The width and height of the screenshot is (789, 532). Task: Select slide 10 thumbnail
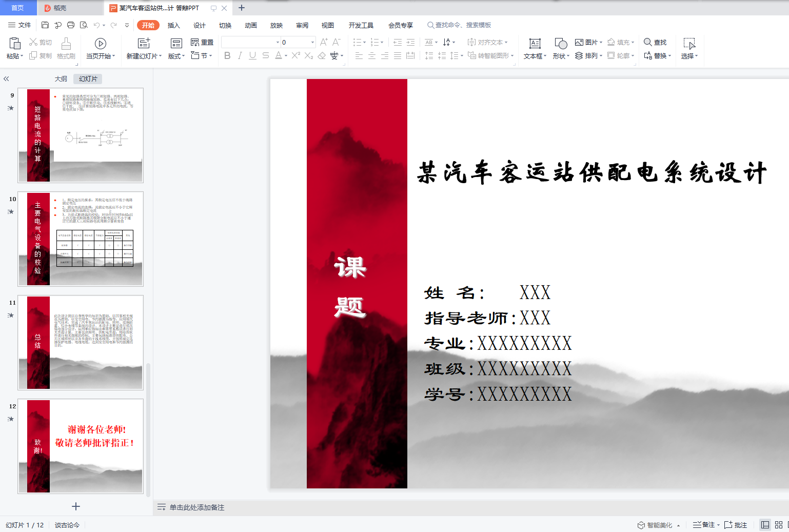81,239
